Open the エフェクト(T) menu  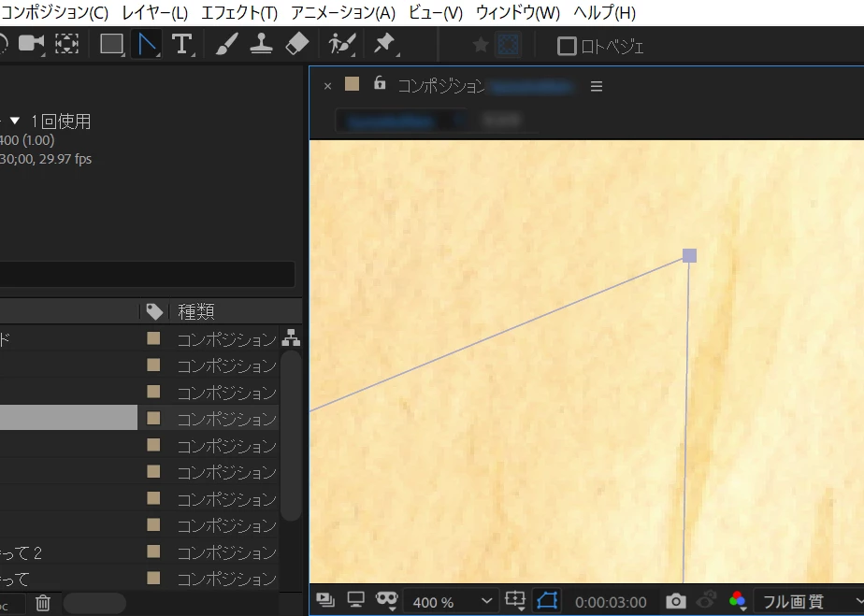239,13
